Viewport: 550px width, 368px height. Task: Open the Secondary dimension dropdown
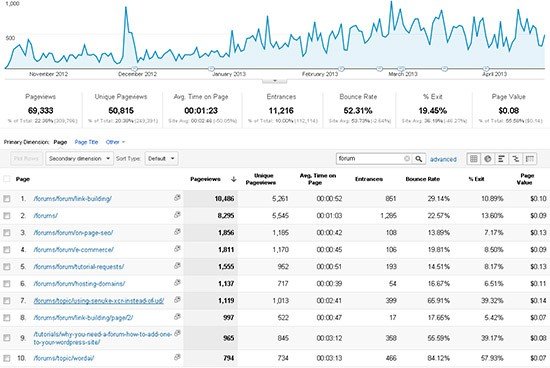point(79,159)
